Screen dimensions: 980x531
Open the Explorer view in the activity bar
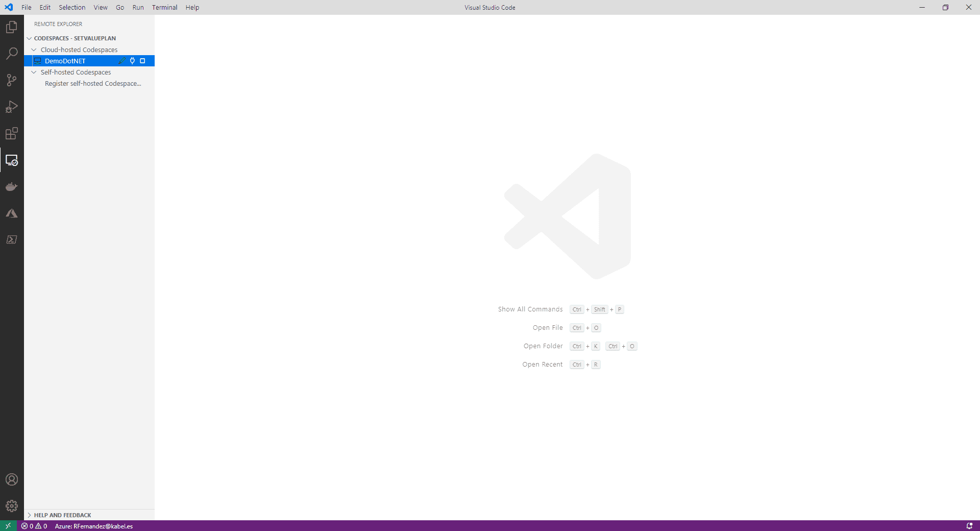[x=12, y=27]
